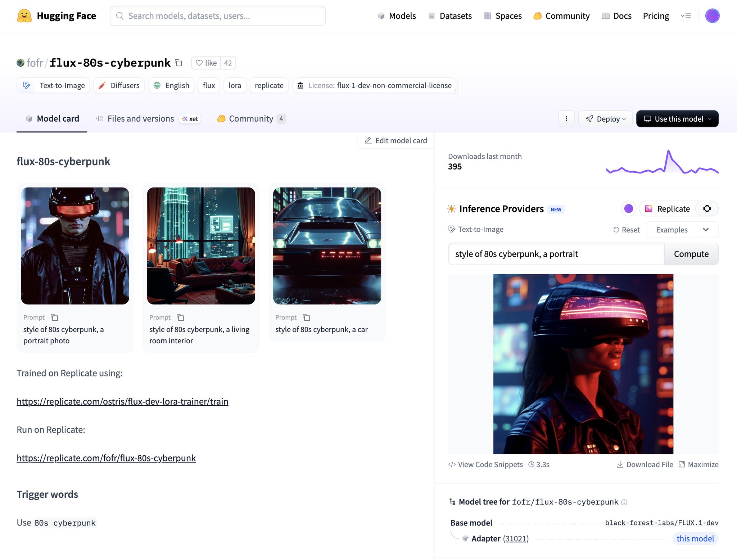Copy the car prompt
The height and width of the screenshot is (560, 737).
[306, 317]
